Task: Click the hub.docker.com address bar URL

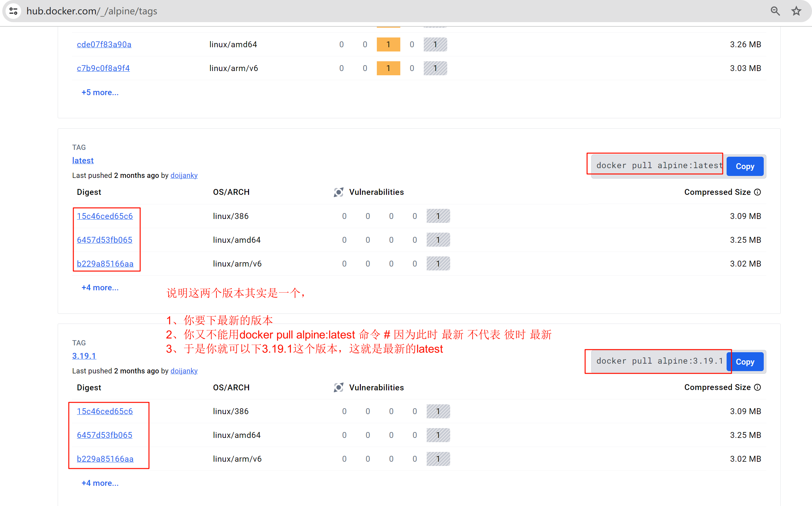Action: pyautogui.click(x=92, y=11)
